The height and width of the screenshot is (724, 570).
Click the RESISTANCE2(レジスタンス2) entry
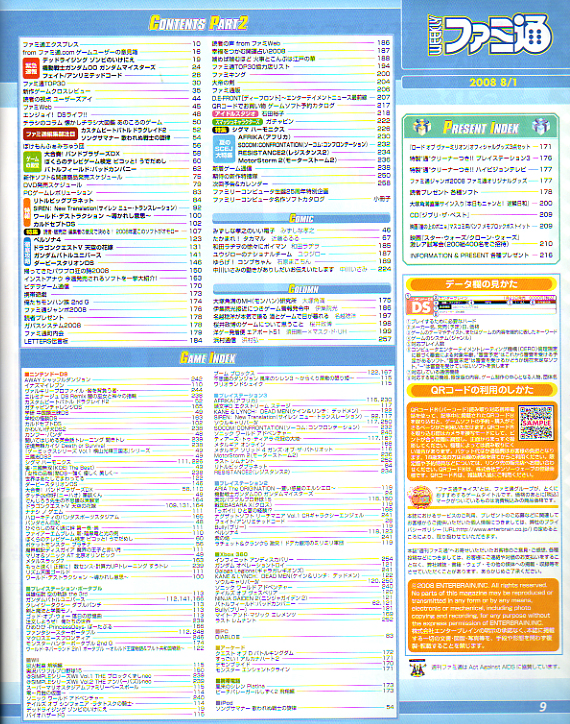pyautogui.click(x=314, y=152)
